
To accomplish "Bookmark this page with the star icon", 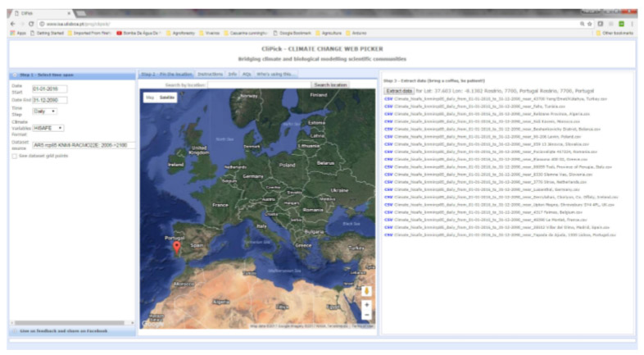I will point(589,24).
